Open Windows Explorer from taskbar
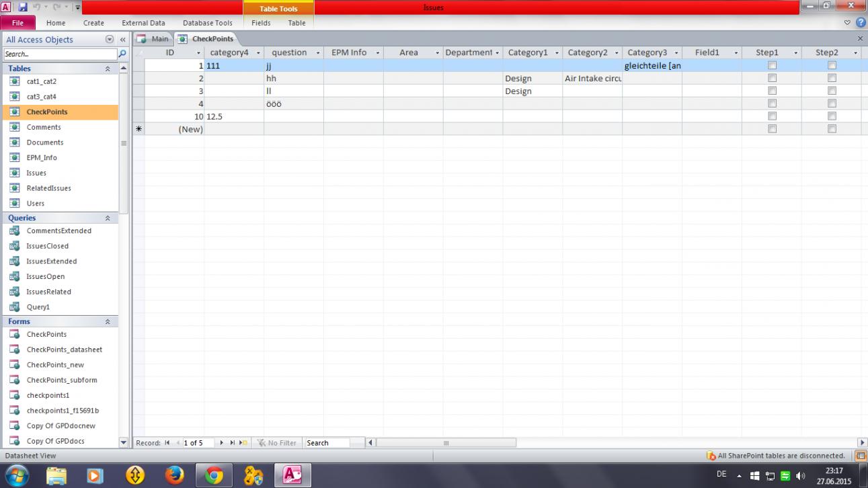 click(57, 475)
